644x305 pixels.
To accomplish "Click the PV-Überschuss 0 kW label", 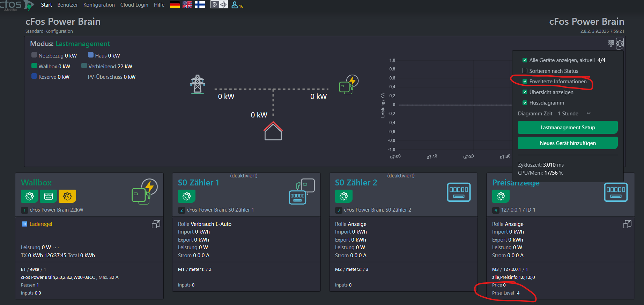I will coord(112,77).
